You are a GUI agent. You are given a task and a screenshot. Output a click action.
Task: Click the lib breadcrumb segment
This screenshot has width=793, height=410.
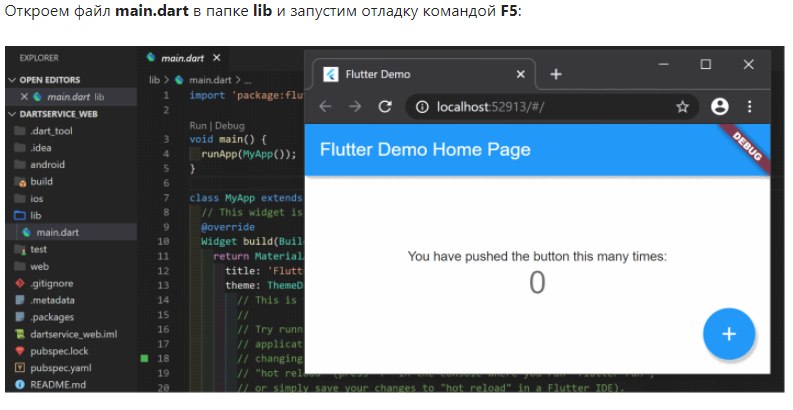pos(154,80)
